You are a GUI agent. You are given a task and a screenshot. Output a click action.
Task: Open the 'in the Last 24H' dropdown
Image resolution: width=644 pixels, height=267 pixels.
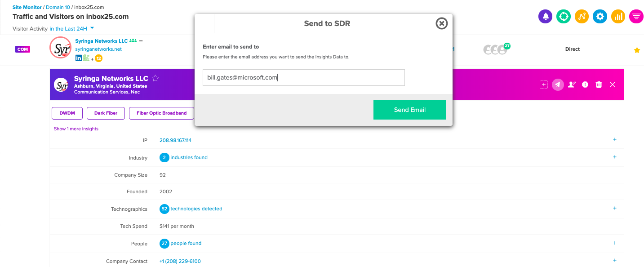(x=71, y=29)
